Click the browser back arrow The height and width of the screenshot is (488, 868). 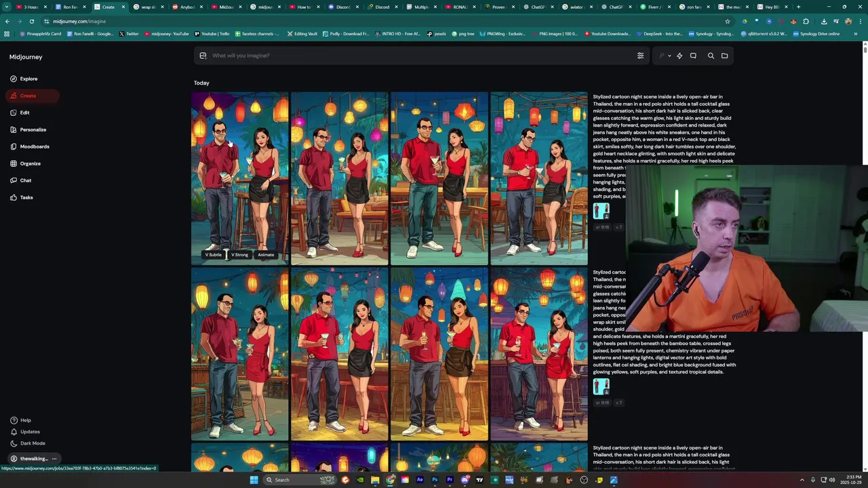(7, 21)
